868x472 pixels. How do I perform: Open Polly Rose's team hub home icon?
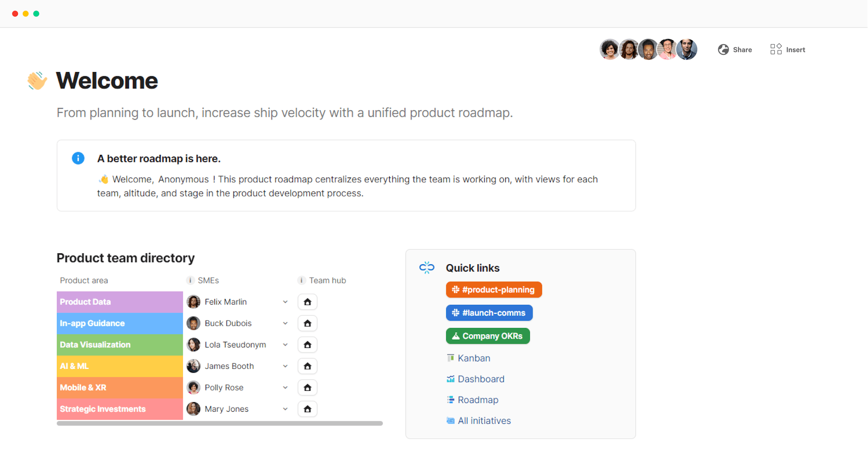click(307, 387)
